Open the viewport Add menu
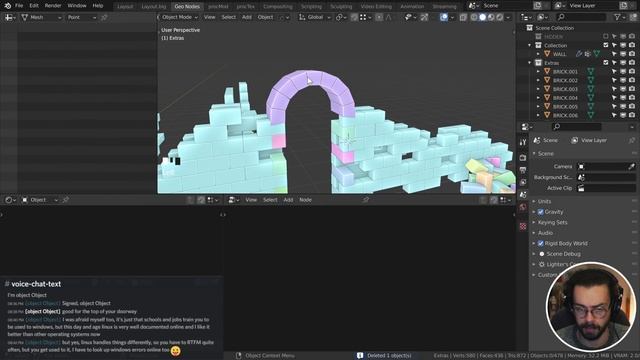The height and width of the screenshot is (360, 640). tap(247, 17)
